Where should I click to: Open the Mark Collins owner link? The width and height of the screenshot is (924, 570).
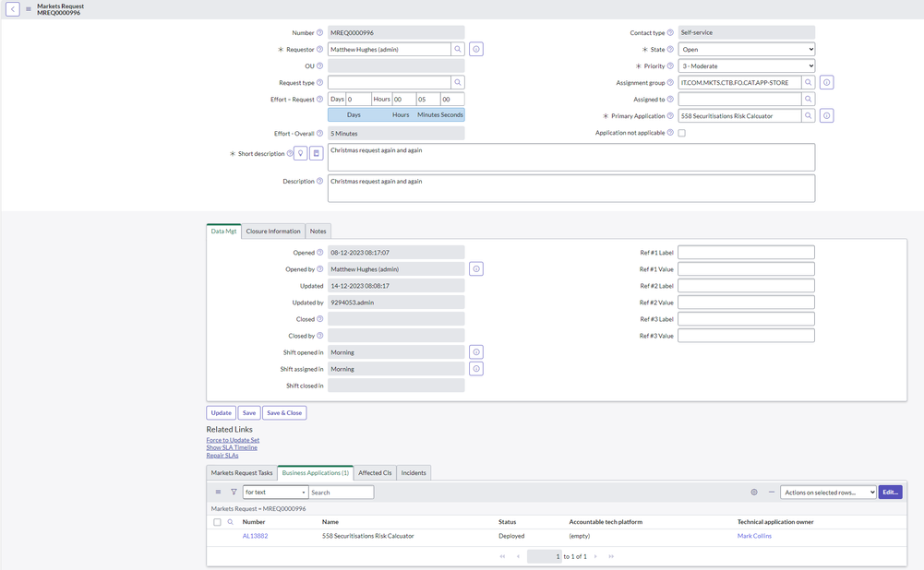[x=754, y=536]
